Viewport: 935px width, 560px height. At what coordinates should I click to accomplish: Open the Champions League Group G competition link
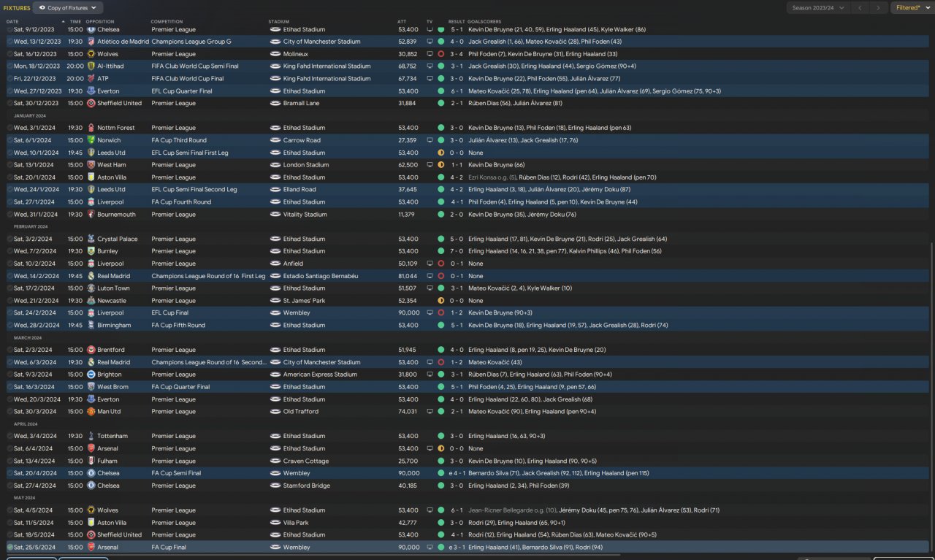tap(191, 42)
